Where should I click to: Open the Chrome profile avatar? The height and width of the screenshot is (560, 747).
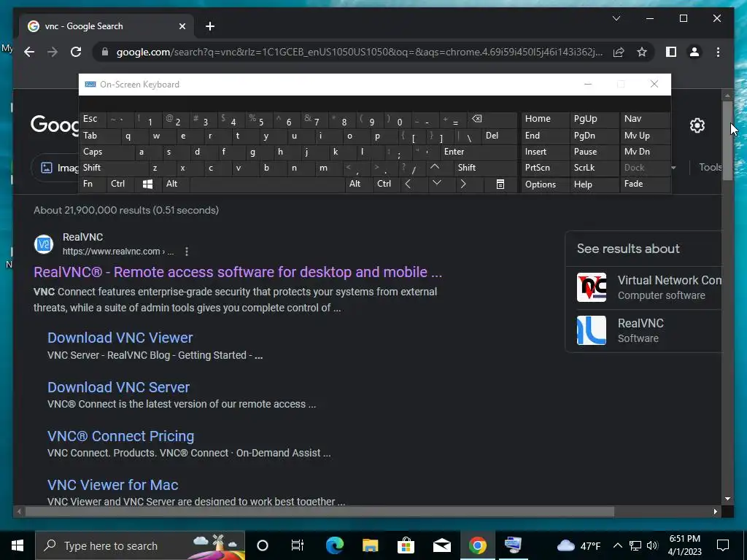(x=694, y=52)
